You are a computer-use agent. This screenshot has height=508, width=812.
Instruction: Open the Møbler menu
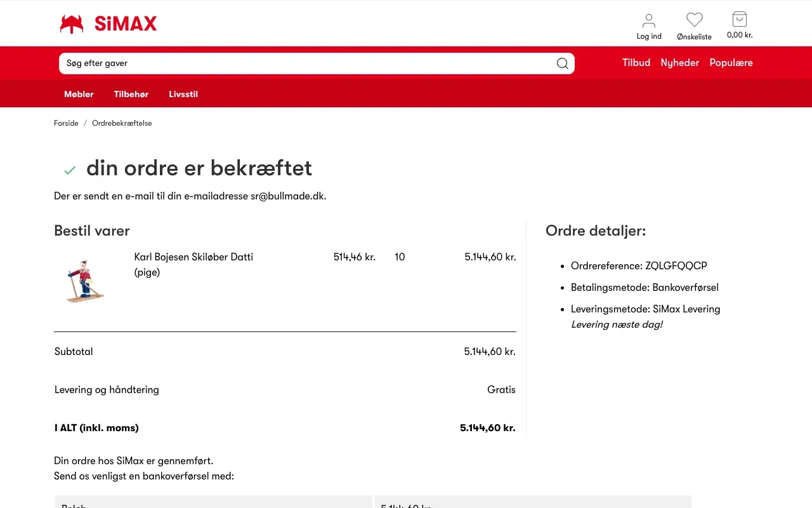coord(79,94)
